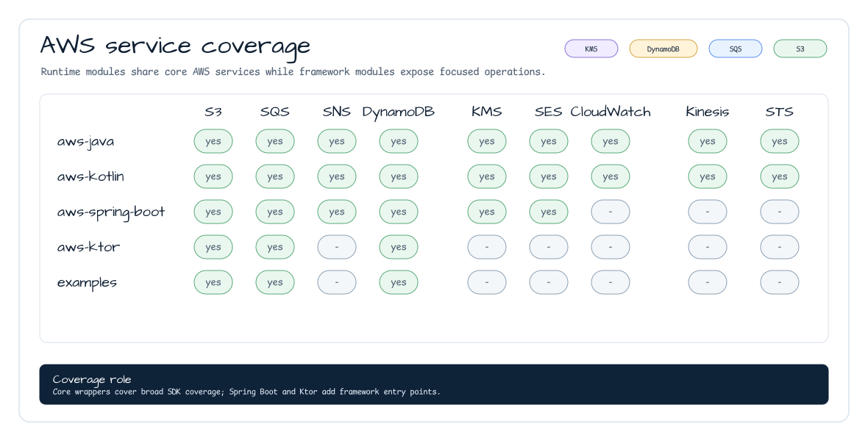Click aws-spring-boot STS dash cell
The height and width of the screenshot is (441, 868).
[x=780, y=212]
